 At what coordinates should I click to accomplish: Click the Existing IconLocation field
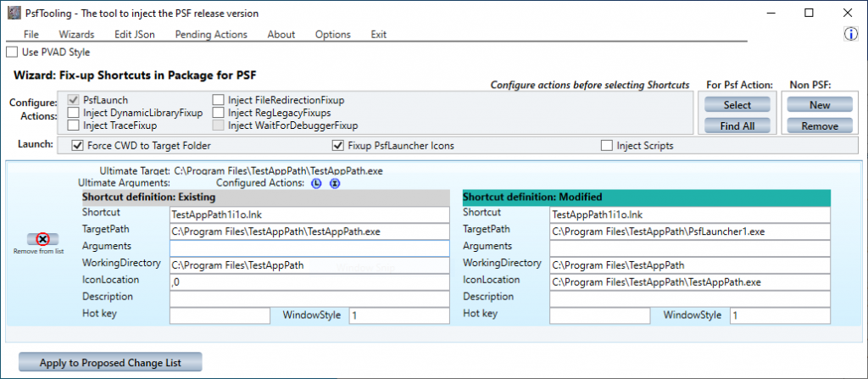[x=309, y=282]
